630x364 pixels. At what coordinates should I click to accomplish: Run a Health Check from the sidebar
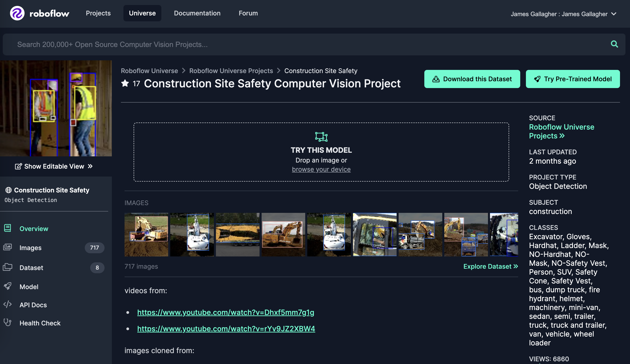pos(40,323)
